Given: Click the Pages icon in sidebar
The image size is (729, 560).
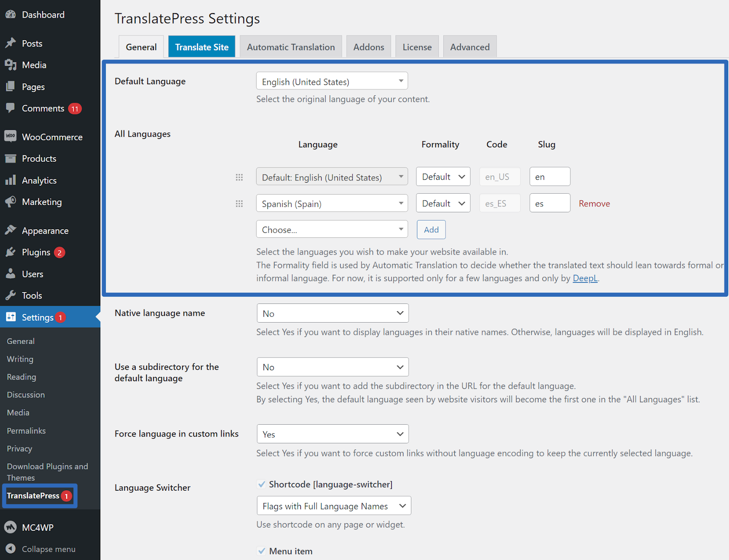Looking at the screenshot, I should 10,87.
